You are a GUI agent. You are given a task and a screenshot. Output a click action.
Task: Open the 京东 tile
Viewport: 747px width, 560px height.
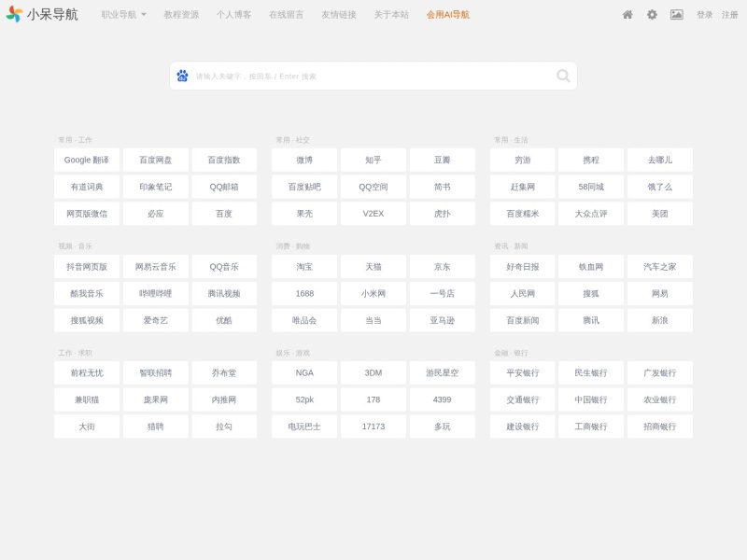point(442,267)
